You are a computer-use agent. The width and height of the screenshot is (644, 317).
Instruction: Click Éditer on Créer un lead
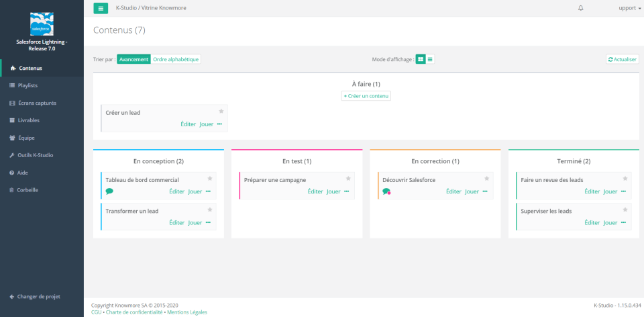[x=188, y=124]
